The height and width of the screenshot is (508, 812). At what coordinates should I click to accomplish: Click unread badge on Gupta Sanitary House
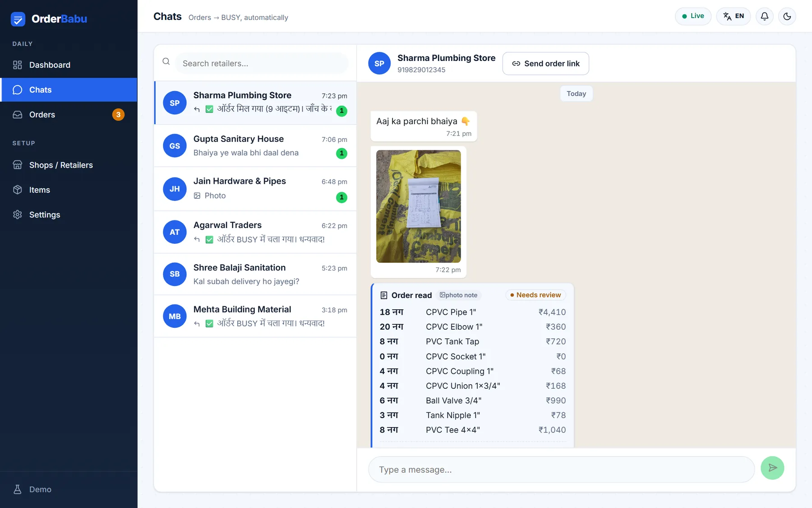[x=341, y=154]
